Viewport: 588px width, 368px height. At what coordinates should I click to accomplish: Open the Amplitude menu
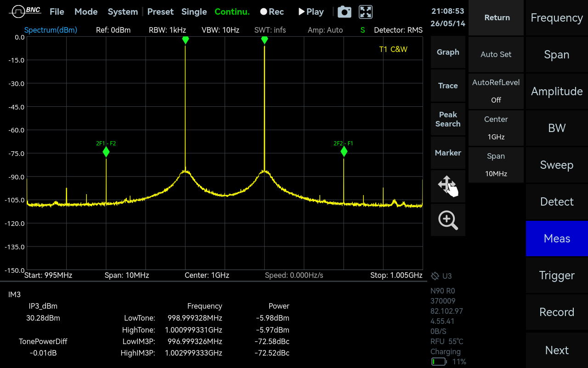[x=557, y=91]
